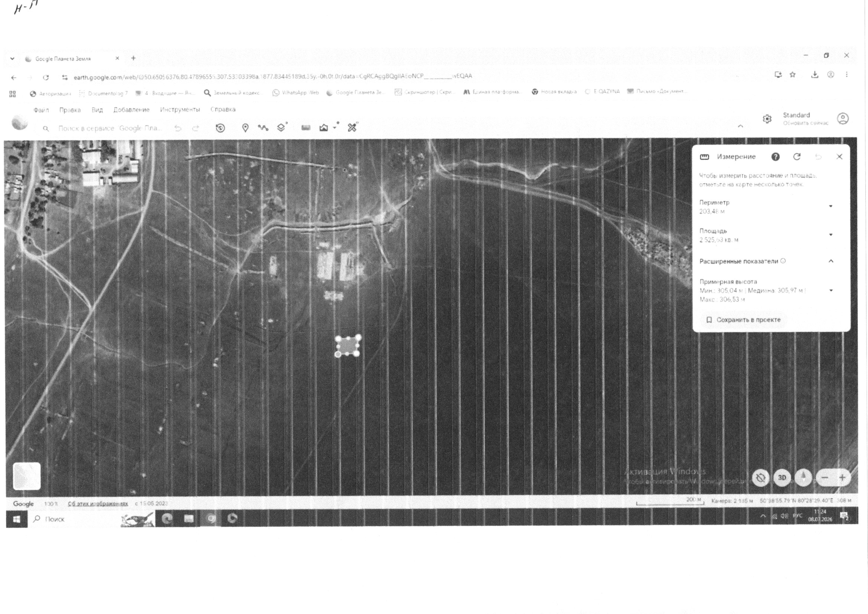Open the E-QAZYNA bookmark
Image resolution: width=868 pixels, height=614 pixels.
click(x=602, y=91)
